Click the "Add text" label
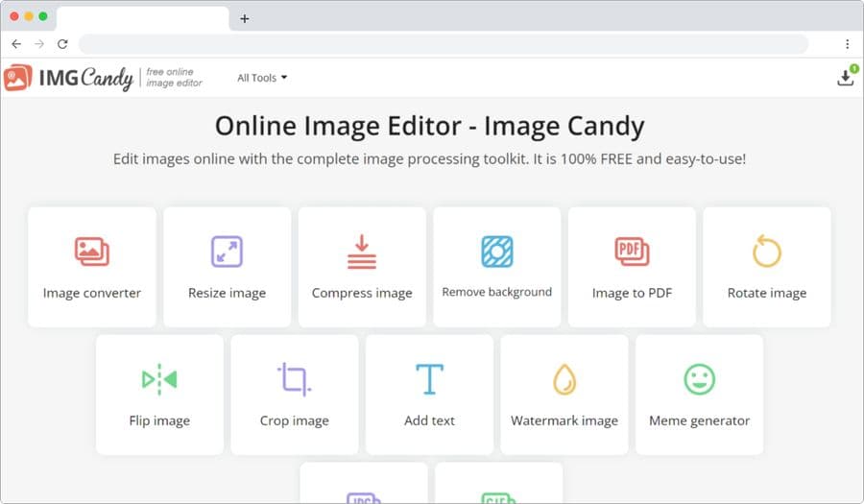 click(x=430, y=420)
